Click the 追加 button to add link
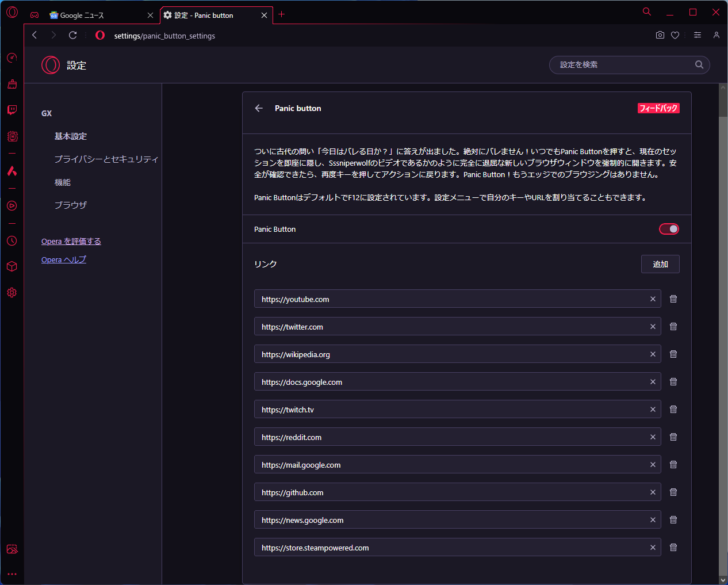Image resolution: width=728 pixels, height=585 pixels. (660, 264)
